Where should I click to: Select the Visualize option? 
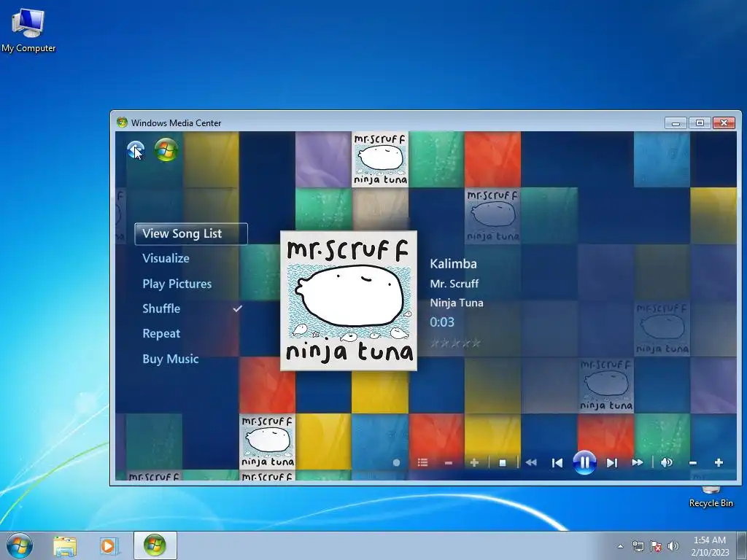click(x=166, y=259)
